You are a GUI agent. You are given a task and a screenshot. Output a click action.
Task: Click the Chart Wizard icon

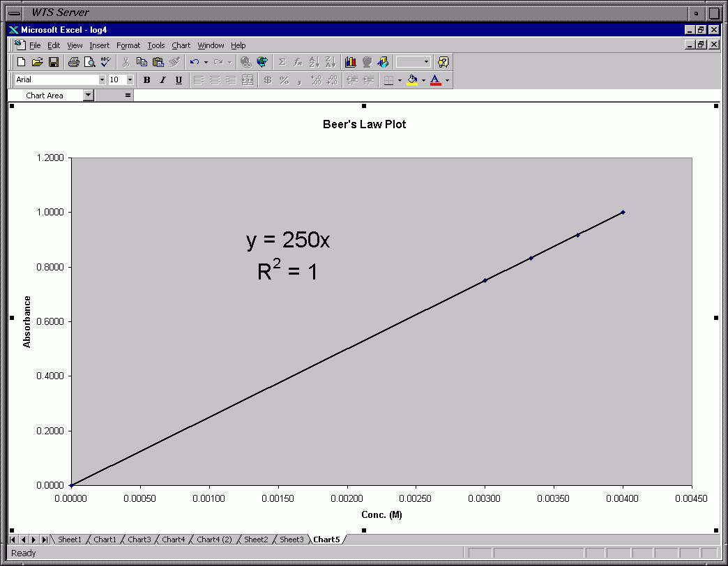click(x=350, y=62)
